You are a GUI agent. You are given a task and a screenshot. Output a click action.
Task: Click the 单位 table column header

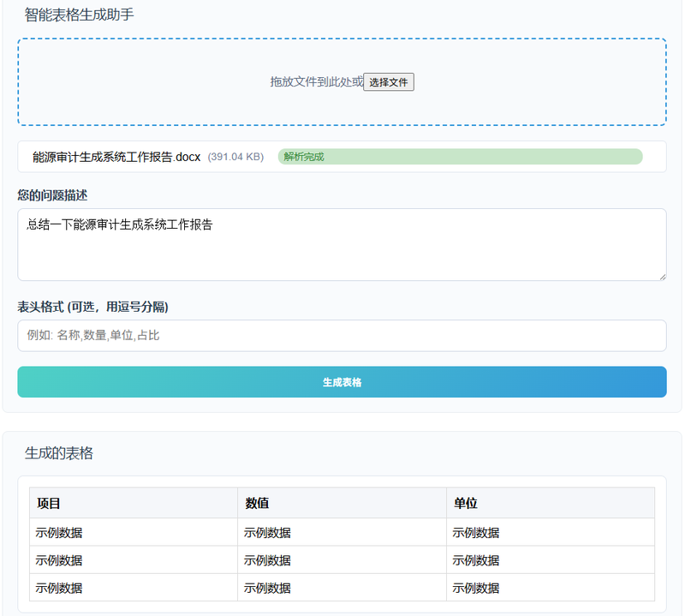click(x=551, y=503)
